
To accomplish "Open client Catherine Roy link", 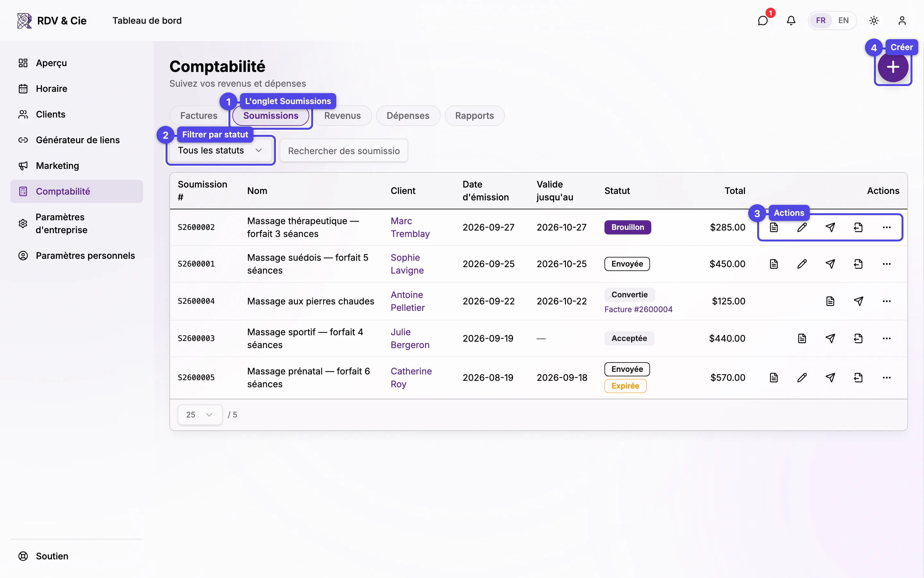I will pos(411,378).
